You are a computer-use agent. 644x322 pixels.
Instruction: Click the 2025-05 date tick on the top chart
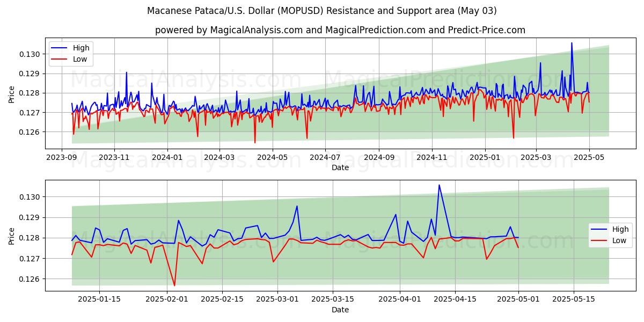point(589,157)
